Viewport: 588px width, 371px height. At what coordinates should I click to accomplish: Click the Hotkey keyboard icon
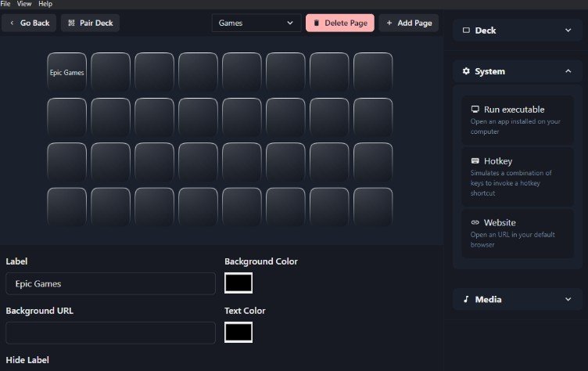(475, 160)
